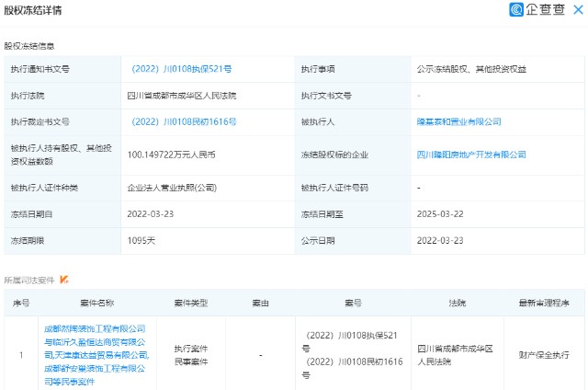Image resolution: width=588 pixels, height=390 pixels.
Task: Click case type cell 执行案件 民事案件
Action: pyautogui.click(x=191, y=355)
